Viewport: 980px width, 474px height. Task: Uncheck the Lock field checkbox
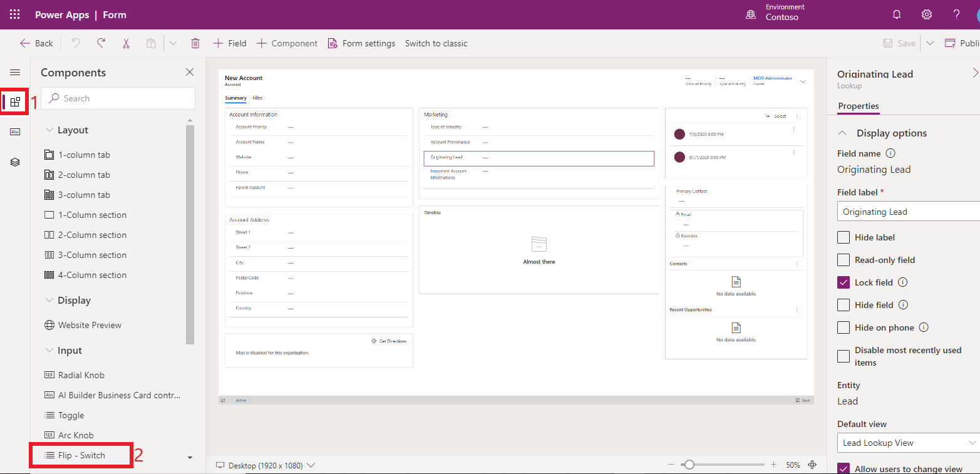click(x=843, y=282)
